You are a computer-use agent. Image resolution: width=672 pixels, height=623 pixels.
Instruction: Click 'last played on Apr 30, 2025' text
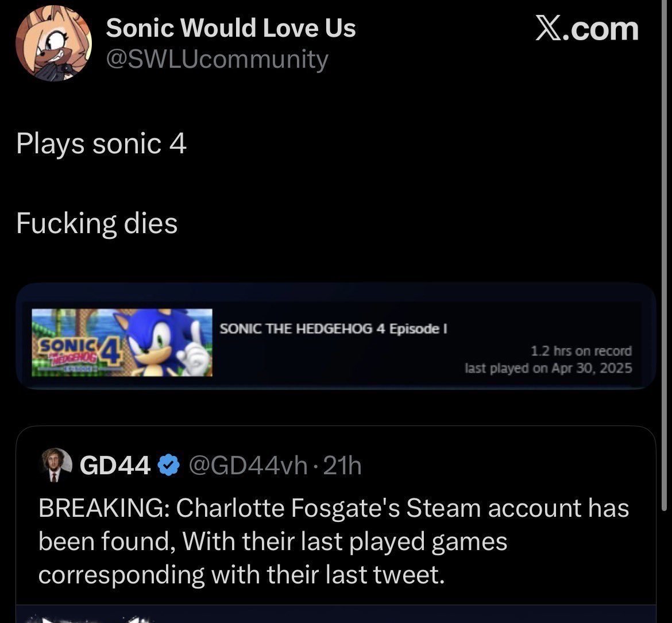(548, 368)
